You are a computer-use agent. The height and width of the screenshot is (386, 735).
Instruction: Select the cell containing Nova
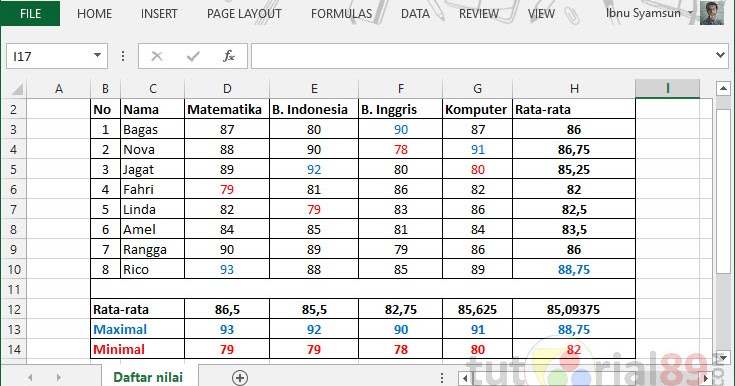(152, 150)
